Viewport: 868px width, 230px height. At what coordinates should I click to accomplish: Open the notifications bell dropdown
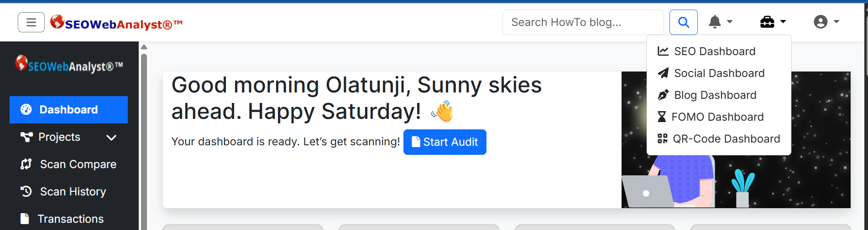click(720, 22)
